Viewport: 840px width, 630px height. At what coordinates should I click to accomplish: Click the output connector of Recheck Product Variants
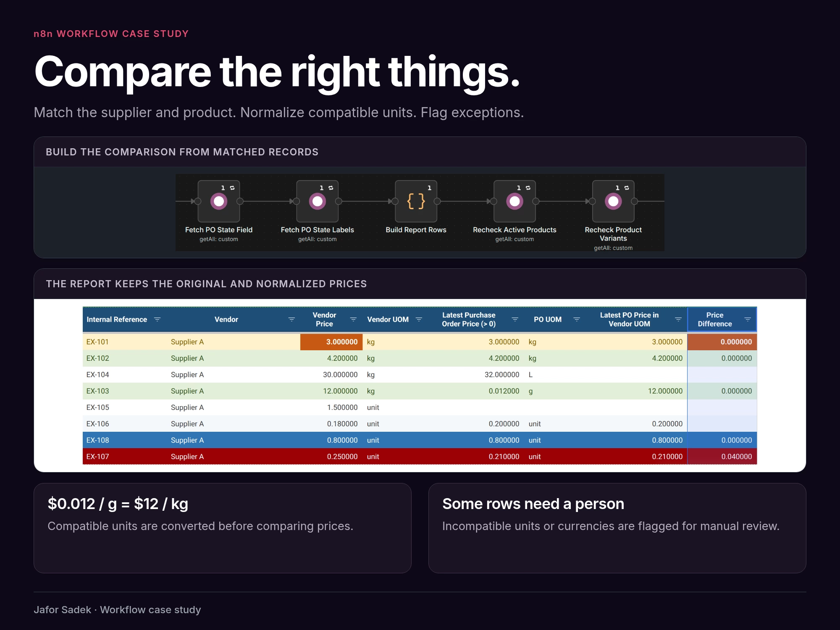coord(635,202)
